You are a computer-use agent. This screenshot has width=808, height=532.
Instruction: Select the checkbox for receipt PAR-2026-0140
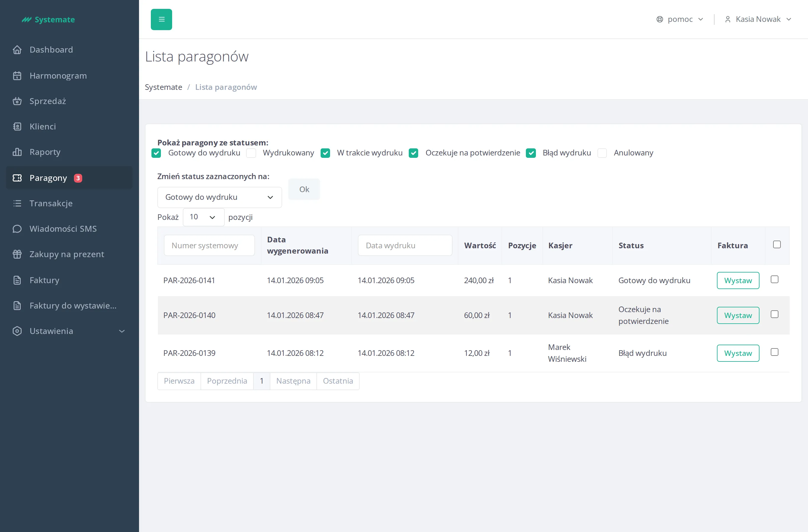[775, 314]
